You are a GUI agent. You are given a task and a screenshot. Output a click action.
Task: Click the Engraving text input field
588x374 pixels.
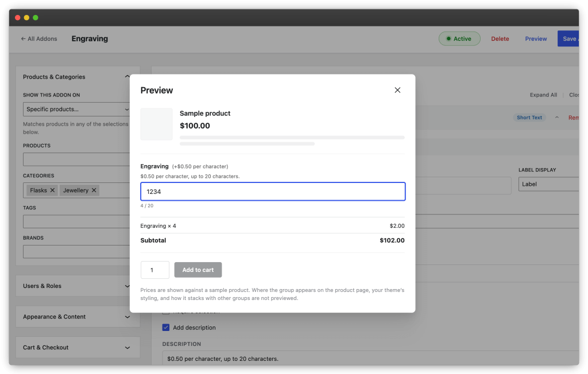point(273,192)
